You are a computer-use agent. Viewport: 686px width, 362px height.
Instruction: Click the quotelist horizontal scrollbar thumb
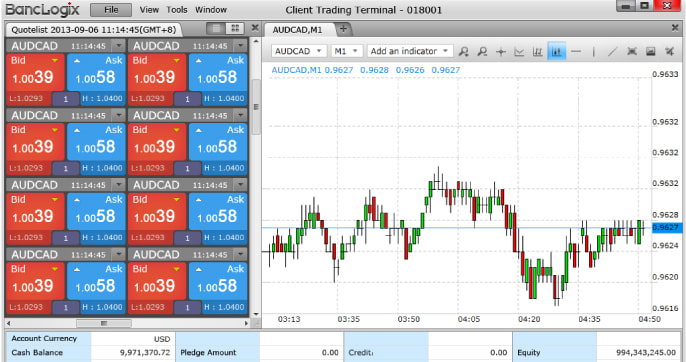(104, 323)
